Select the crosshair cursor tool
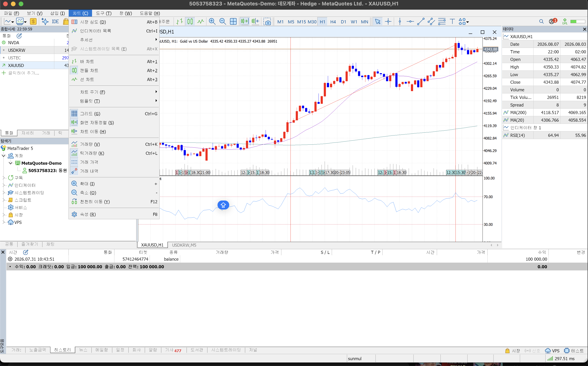Viewport: 588px width, 366px height. coord(388,22)
